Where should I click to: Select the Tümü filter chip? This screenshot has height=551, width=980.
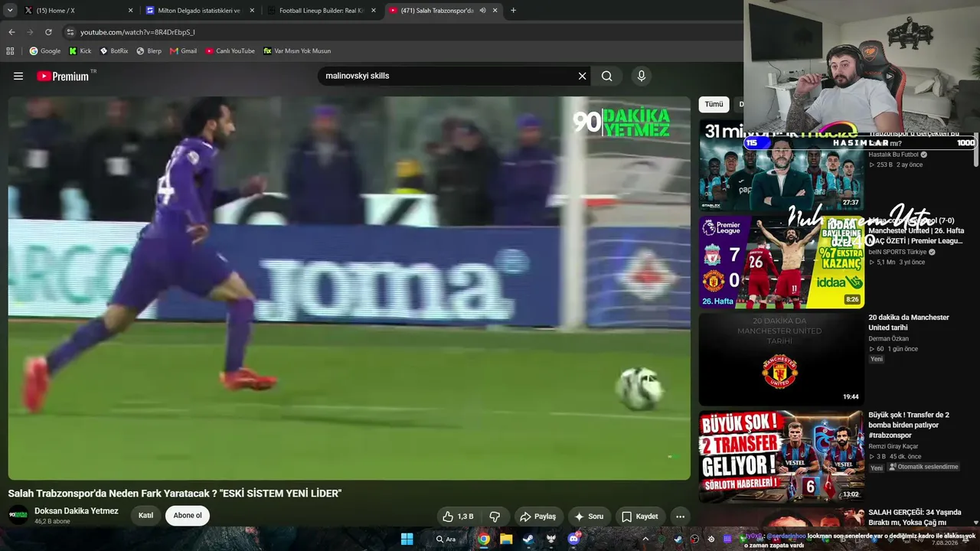pyautogui.click(x=714, y=104)
